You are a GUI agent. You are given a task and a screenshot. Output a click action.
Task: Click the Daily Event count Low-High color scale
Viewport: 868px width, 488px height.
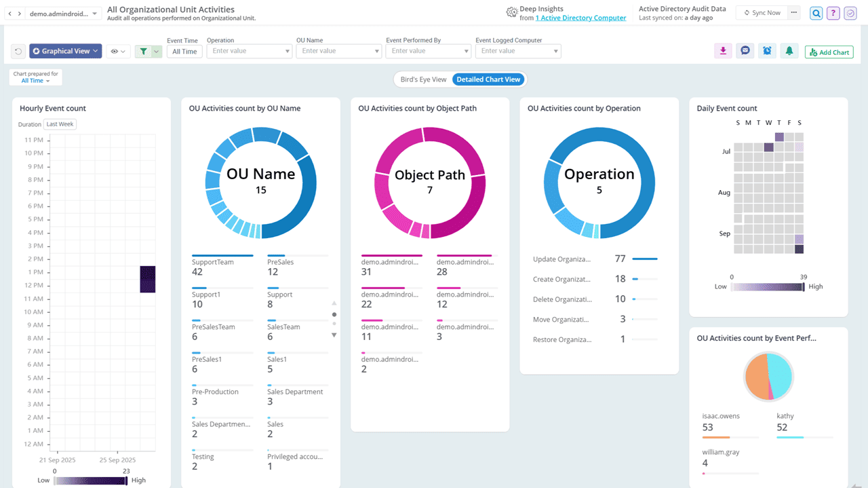point(767,287)
